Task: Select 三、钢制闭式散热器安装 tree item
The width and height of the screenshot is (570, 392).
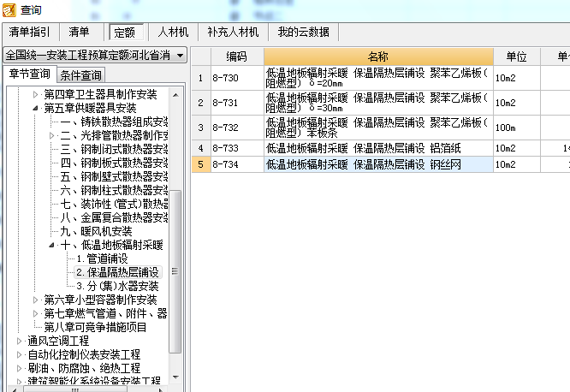Action: click(114, 149)
